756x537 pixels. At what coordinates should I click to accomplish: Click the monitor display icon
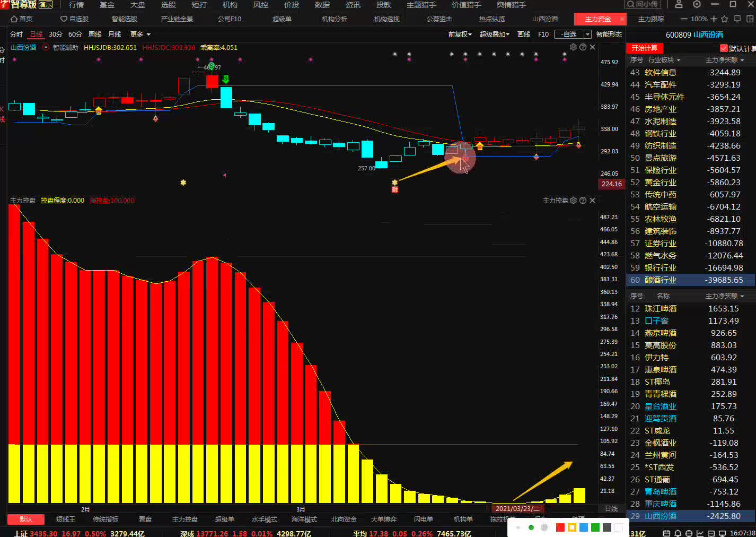coord(737,19)
